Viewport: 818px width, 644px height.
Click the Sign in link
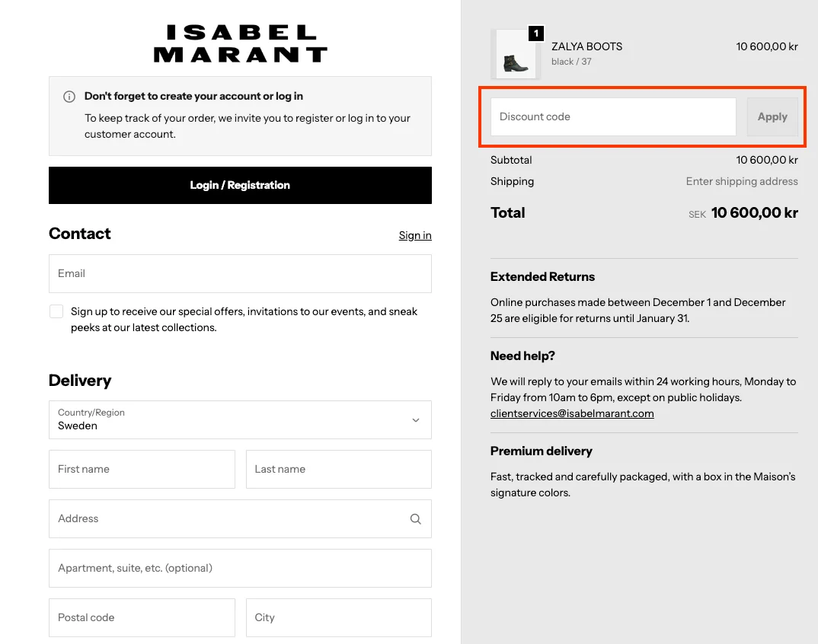[x=415, y=235]
